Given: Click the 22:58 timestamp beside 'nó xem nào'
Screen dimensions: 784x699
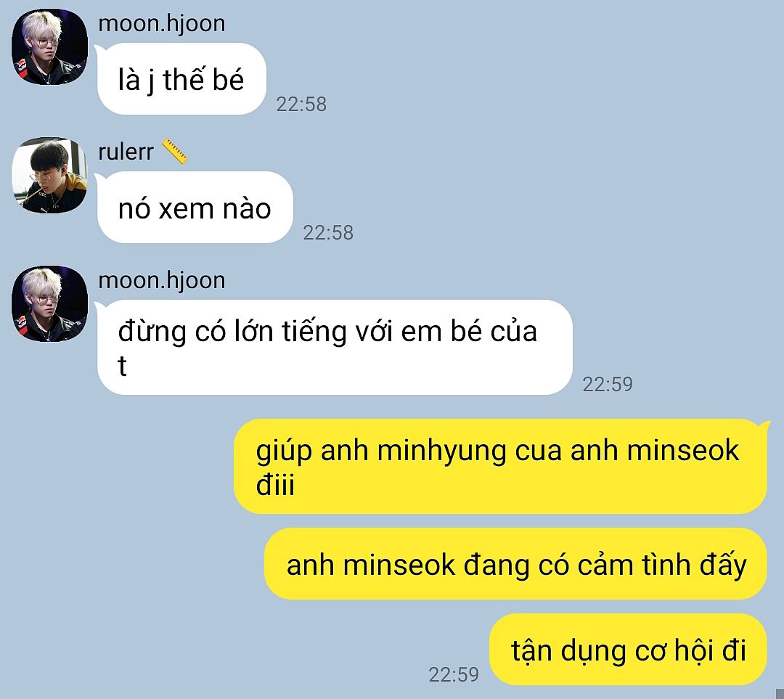Looking at the screenshot, I should [x=328, y=232].
